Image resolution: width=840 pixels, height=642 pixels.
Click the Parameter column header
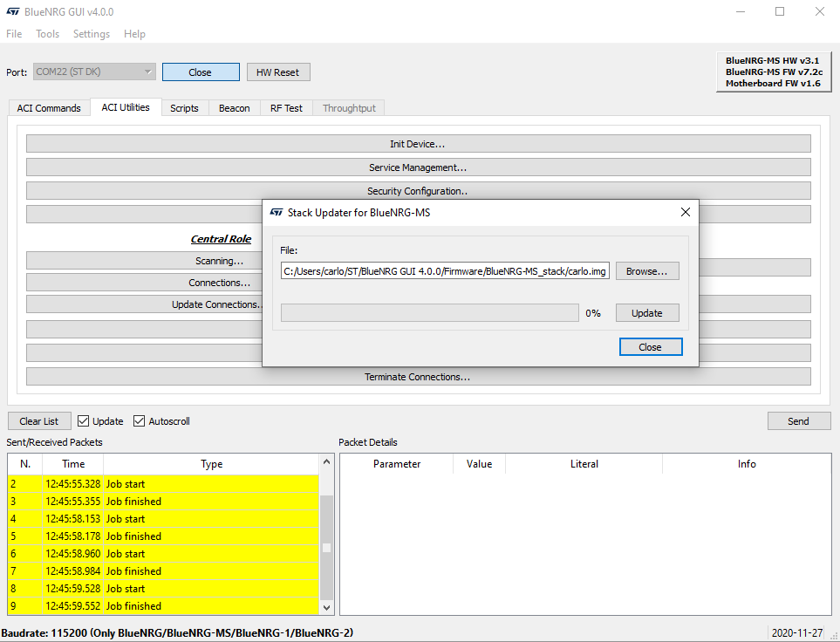coord(397,464)
